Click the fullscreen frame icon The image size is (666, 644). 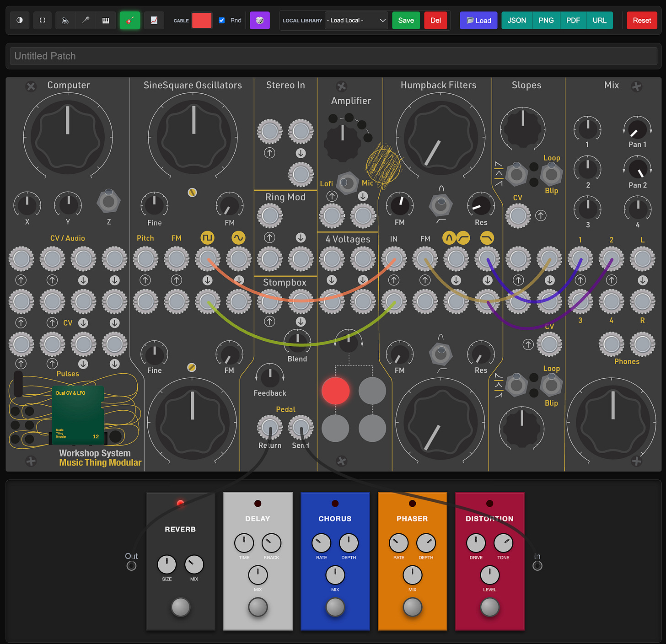click(x=43, y=21)
